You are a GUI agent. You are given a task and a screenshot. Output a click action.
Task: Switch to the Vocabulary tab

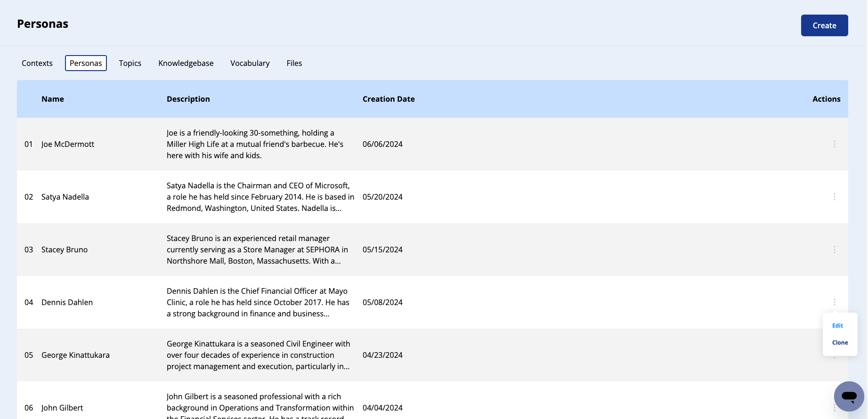(x=250, y=63)
